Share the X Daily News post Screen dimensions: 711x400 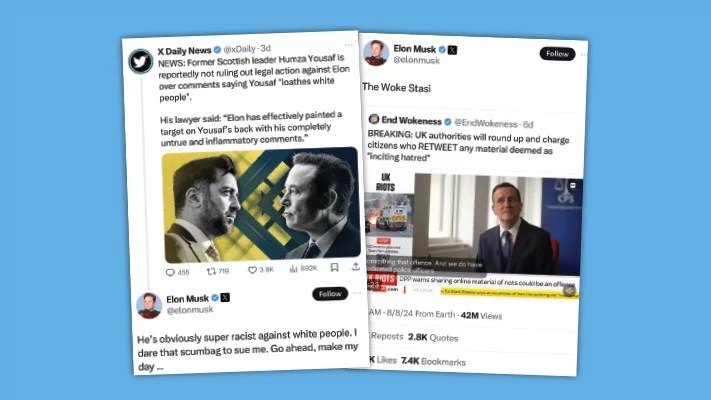pos(356,266)
